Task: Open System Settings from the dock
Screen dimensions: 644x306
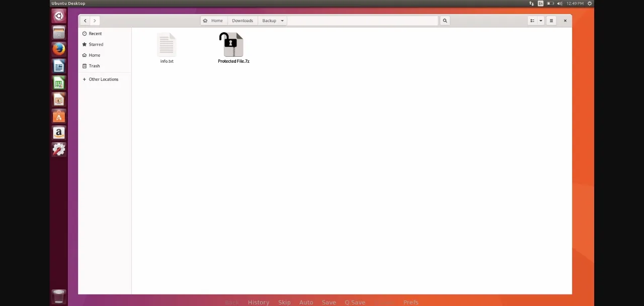Action: point(59,149)
